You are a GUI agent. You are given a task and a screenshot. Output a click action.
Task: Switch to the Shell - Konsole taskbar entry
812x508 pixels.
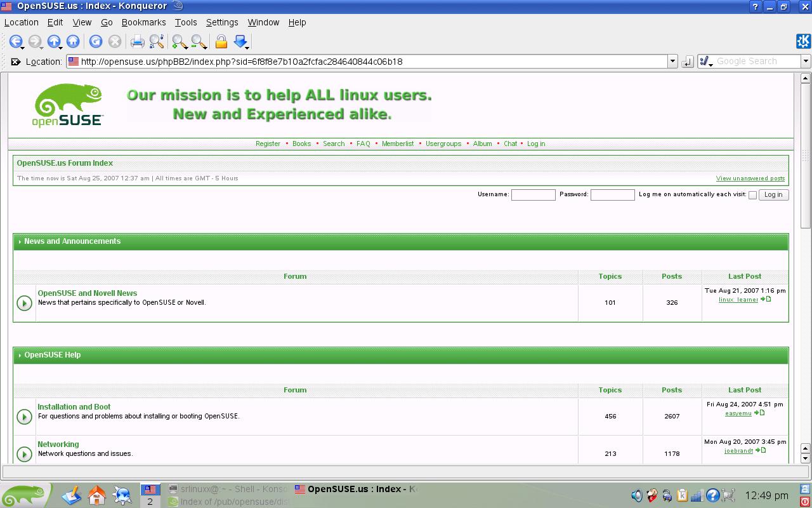click(229, 489)
